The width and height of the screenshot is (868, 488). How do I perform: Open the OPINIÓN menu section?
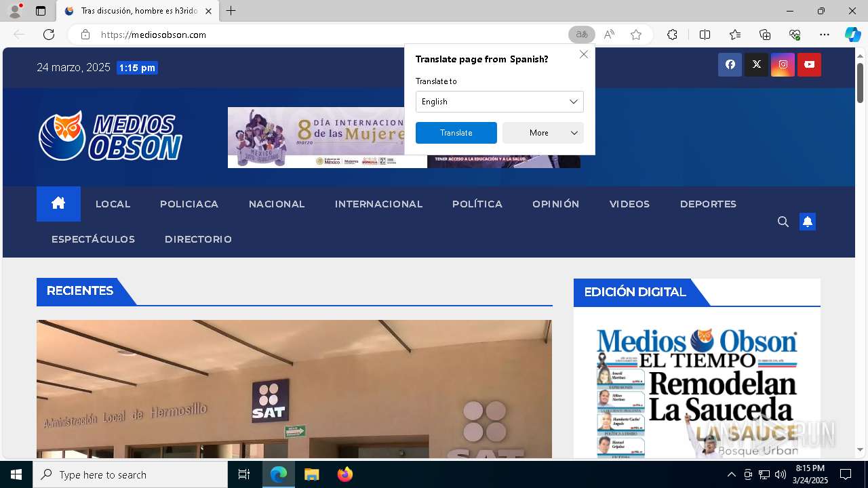[x=556, y=204]
